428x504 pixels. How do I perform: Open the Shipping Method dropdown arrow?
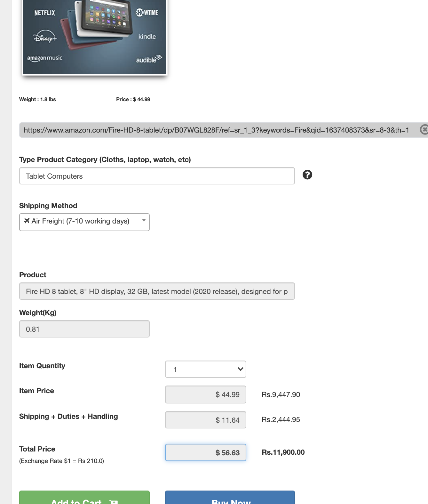coord(144,220)
